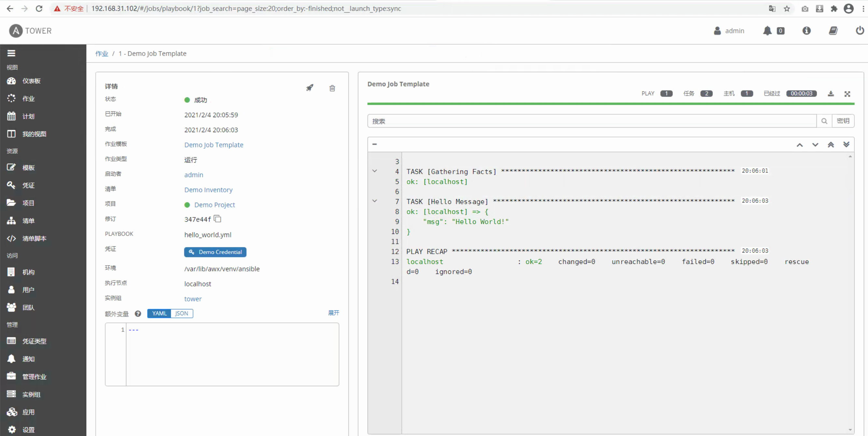Collapse the Gathering Facts task

(374, 171)
